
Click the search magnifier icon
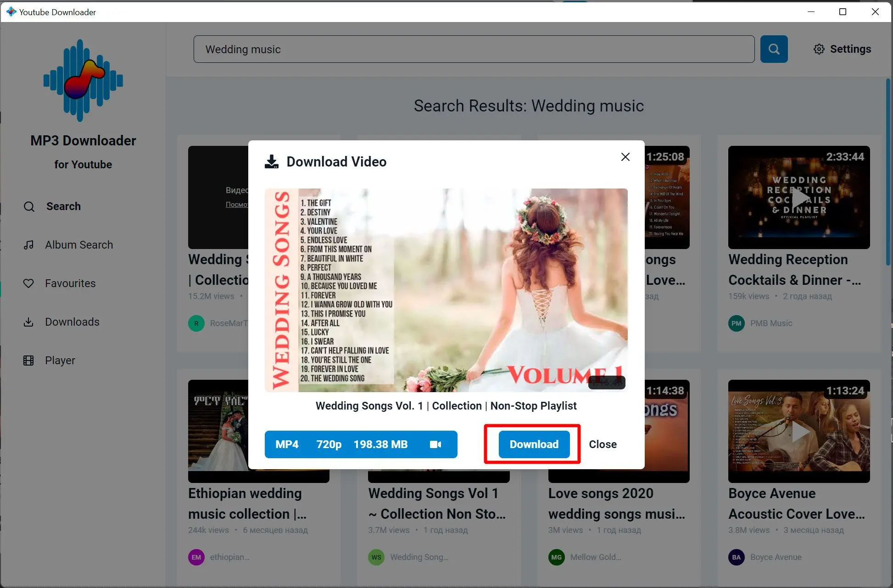click(774, 49)
